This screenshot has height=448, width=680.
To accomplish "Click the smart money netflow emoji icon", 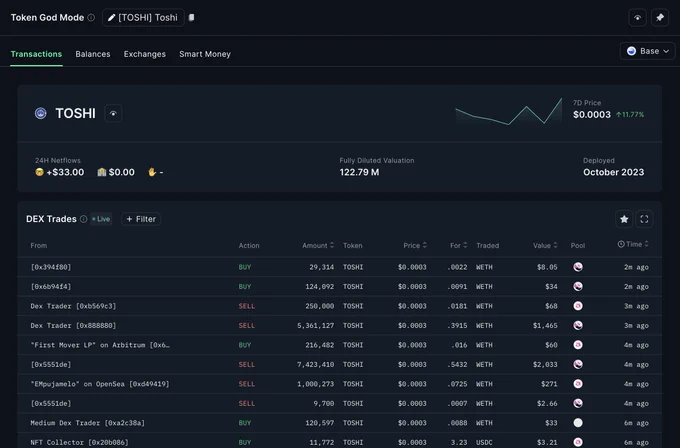I will pyautogui.click(x=39, y=172).
